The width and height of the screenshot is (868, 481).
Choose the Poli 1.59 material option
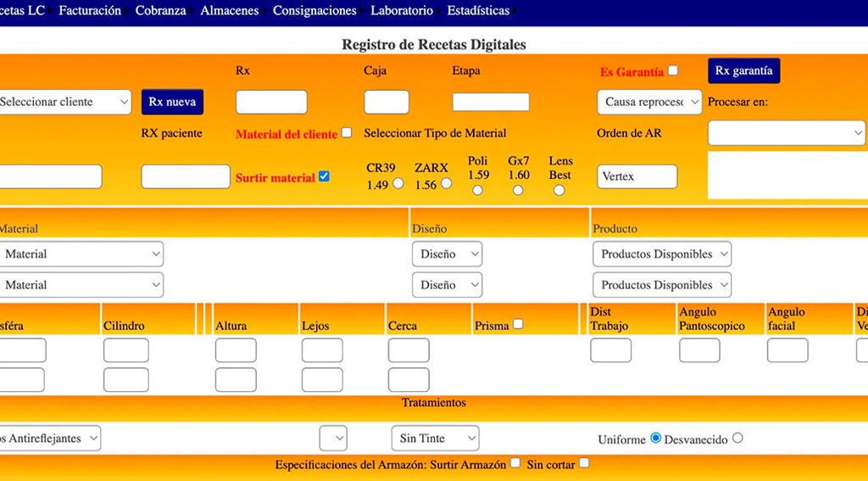(x=478, y=190)
